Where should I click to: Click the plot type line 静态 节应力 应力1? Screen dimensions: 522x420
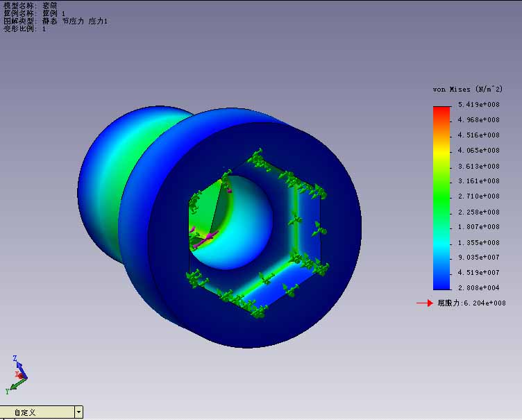[56, 21]
